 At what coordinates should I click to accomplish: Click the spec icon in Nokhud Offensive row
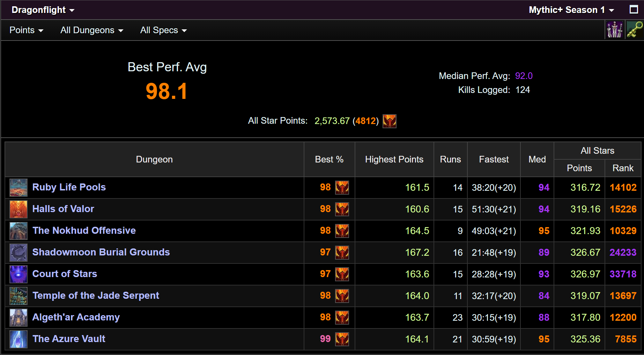[342, 231]
